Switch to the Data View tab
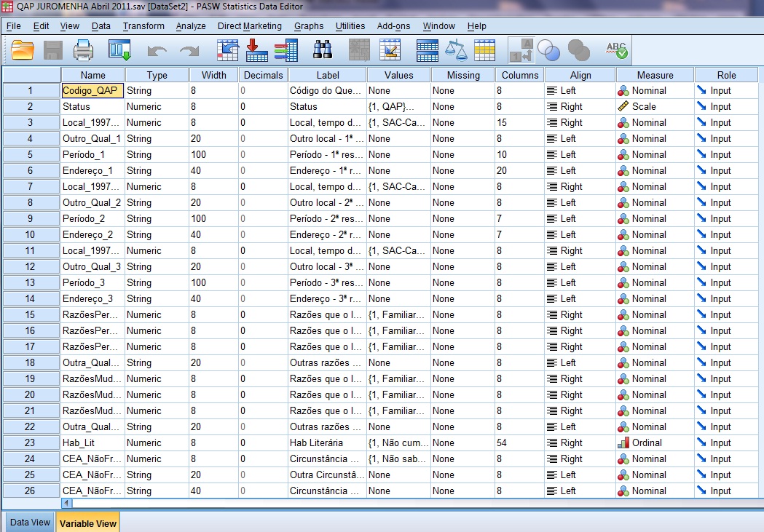The width and height of the screenshot is (764, 532). pos(30,523)
